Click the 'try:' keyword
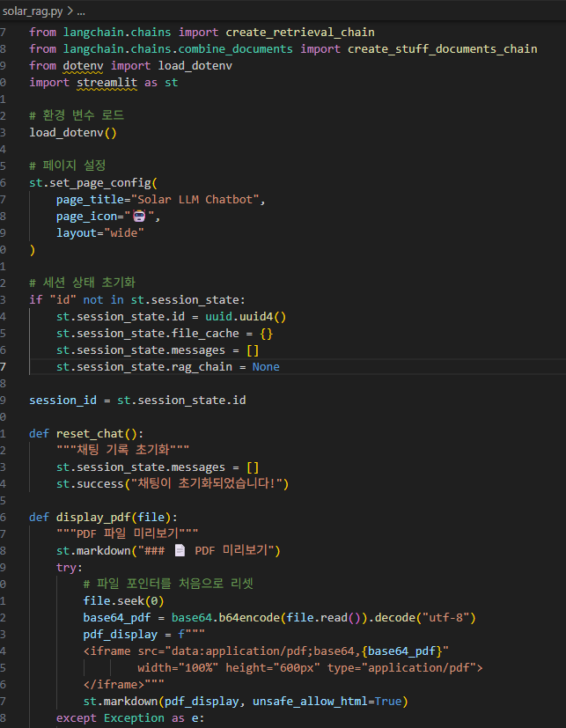 70,568
